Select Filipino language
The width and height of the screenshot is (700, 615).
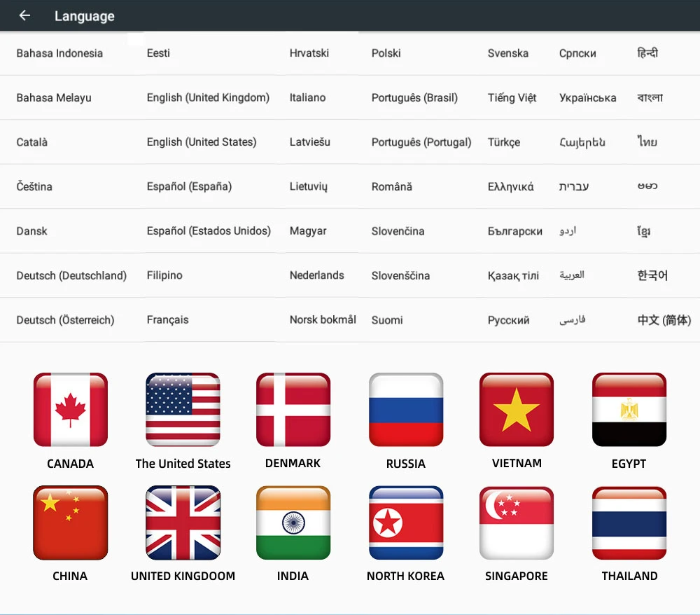pyautogui.click(x=164, y=275)
